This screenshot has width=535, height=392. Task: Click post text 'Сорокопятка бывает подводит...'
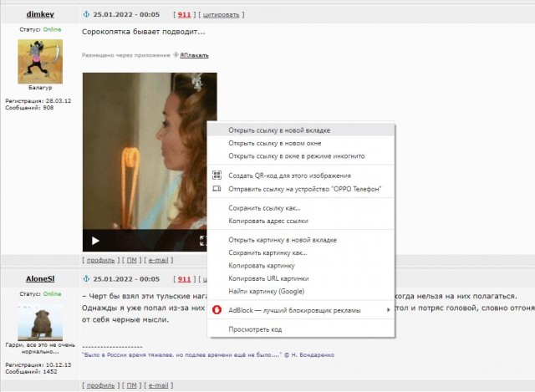(x=143, y=32)
